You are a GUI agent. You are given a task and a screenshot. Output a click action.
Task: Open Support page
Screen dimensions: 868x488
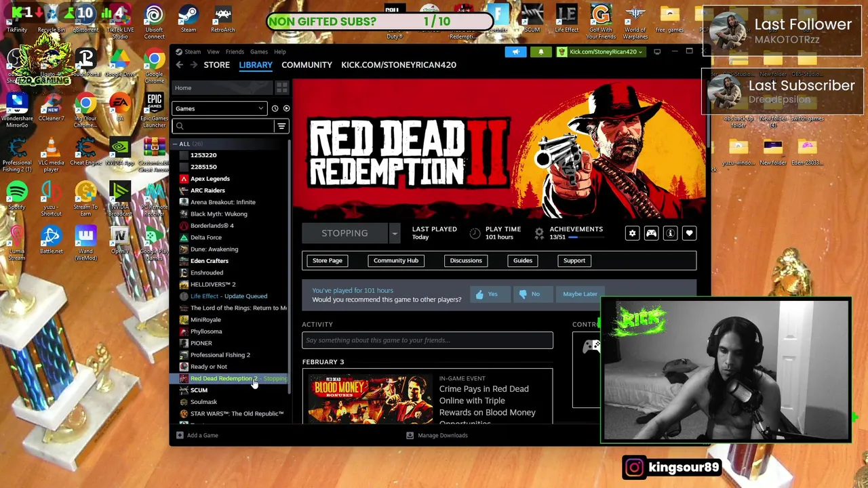coord(574,261)
